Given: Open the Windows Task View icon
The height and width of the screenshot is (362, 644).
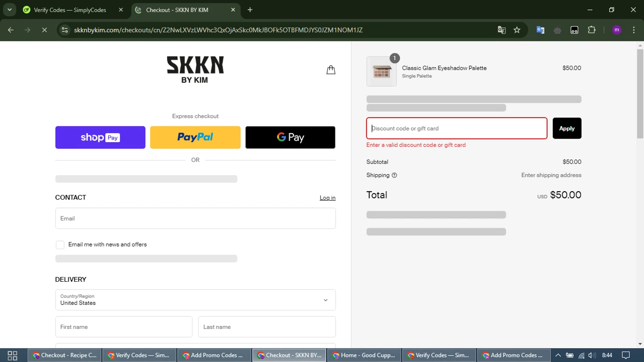Looking at the screenshot, I should (x=12, y=355).
